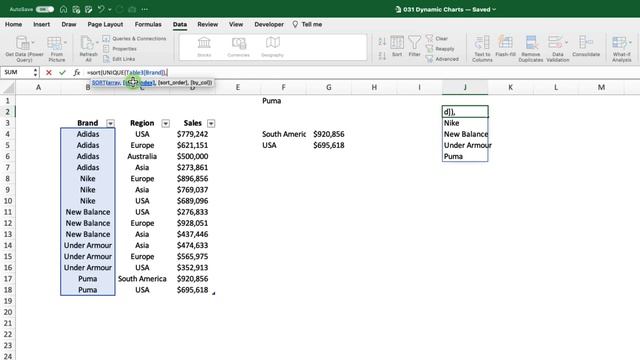Click Consolidate
Image resolution: width=640 pixels, height=360 pixels.
[586, 46]
